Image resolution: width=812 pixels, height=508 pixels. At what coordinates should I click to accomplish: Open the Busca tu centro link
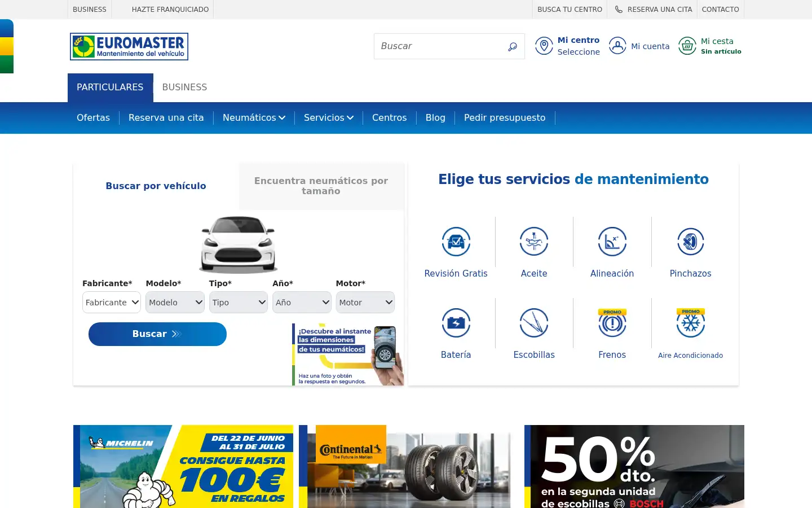(x=570, y=10)
